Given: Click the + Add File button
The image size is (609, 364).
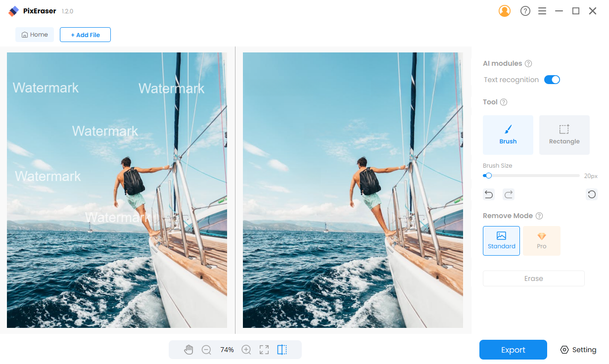Looking at the screenshot, I should (85, 35).
